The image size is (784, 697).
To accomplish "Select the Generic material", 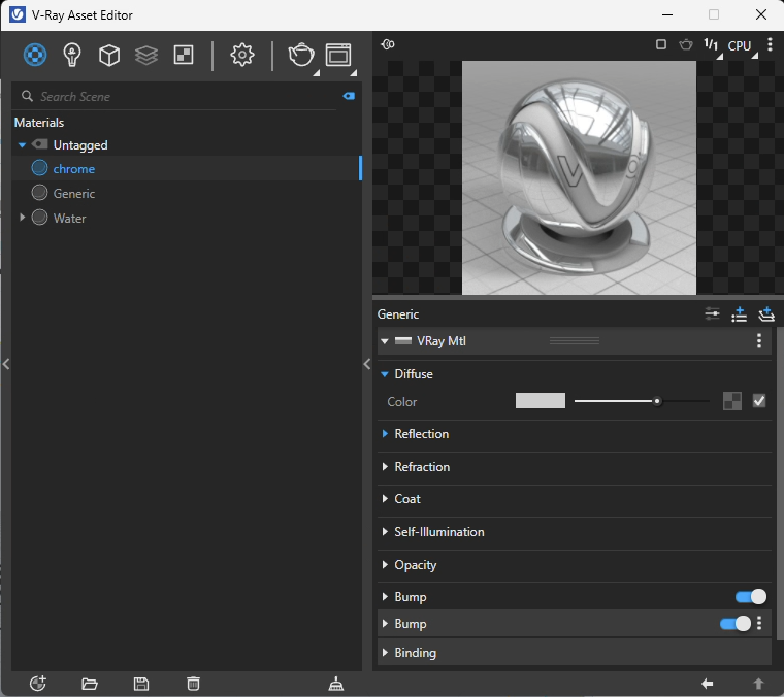I will click(x=187, y=193).
